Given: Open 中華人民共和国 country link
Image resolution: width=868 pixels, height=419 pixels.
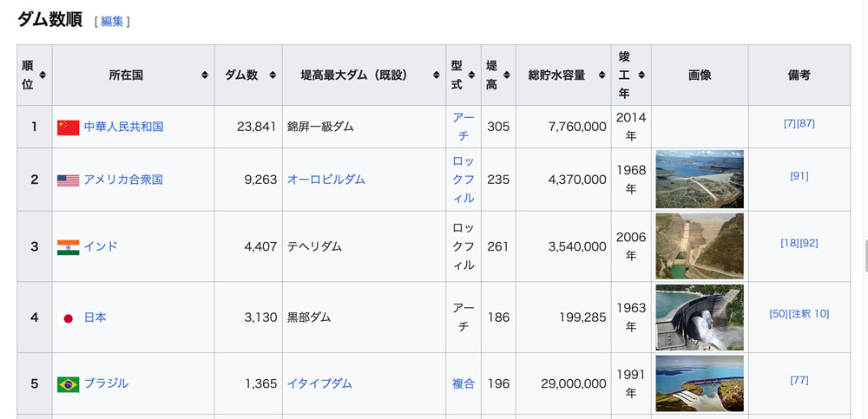Looking at the screenshot, I should pyautogui.click(x=123, y=127).
